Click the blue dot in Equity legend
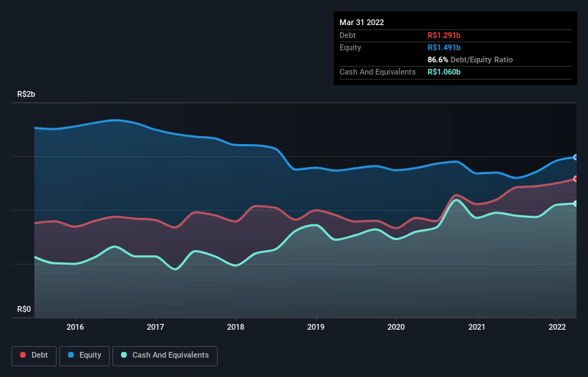 coord(71,355)
